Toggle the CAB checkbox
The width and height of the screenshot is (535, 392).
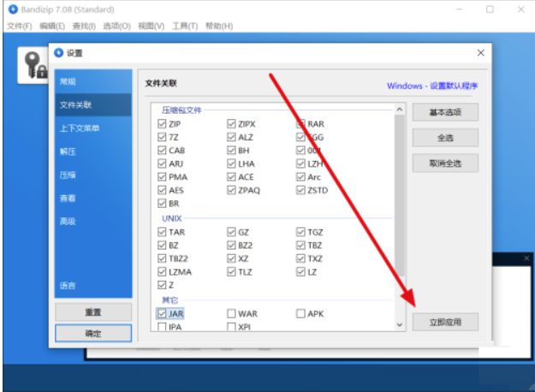[162, 151]
